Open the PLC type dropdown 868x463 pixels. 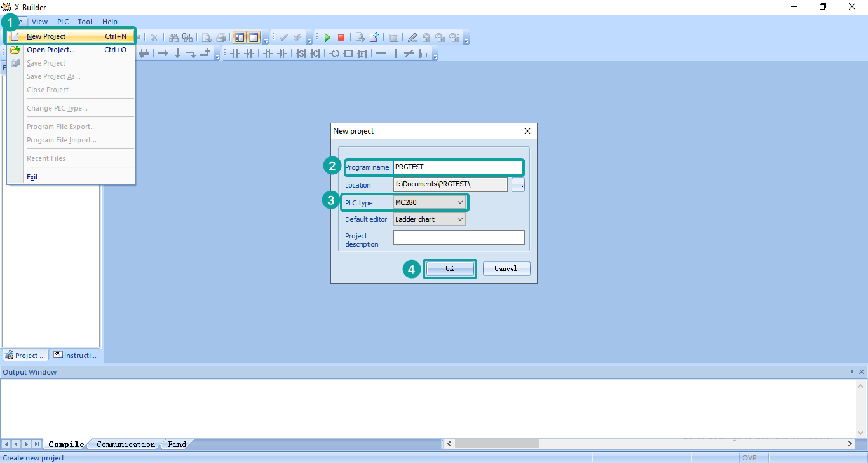pos(460,202)
